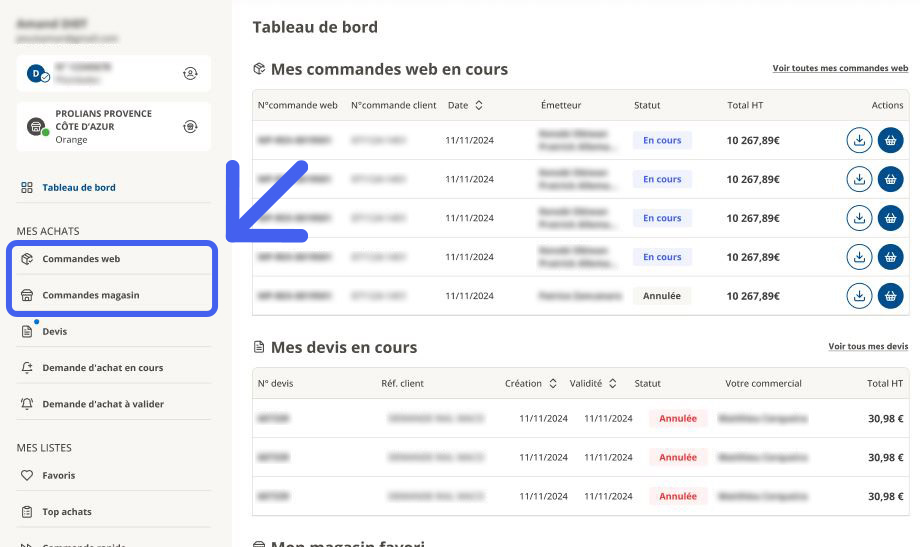Click the N°commande client column header
Image resolution: width=920 pixels, height=547 pixels.
[x=393, y=105]
